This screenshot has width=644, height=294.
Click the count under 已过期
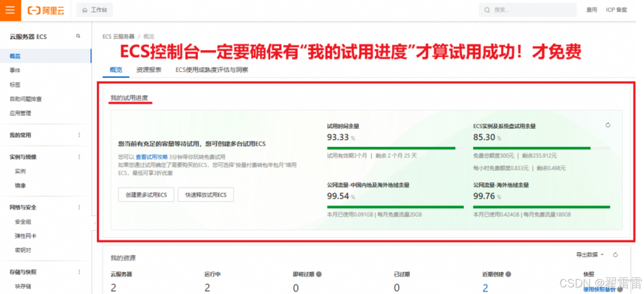[x=397, y=288]
